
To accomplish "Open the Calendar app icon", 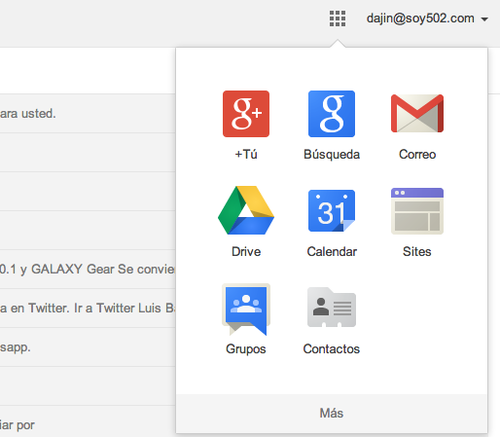I will click(x=332, y=211).
